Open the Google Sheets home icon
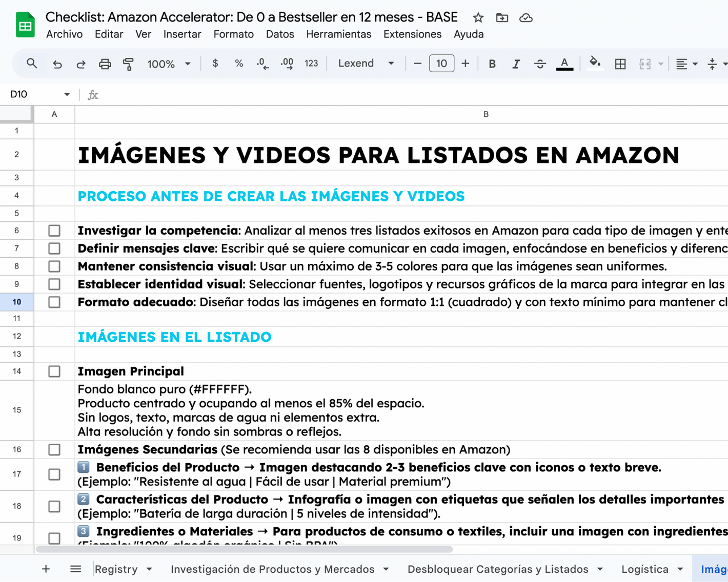 pos(25,25)
